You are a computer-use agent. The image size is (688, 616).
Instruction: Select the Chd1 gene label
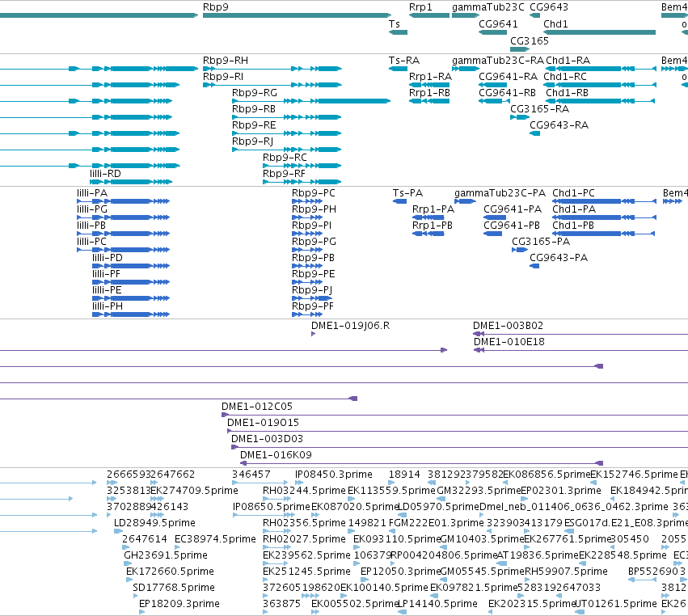tap(555, 23)
